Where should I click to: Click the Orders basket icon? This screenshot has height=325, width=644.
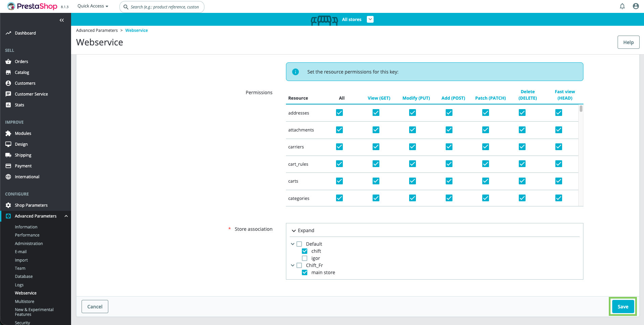coord(8,62)
